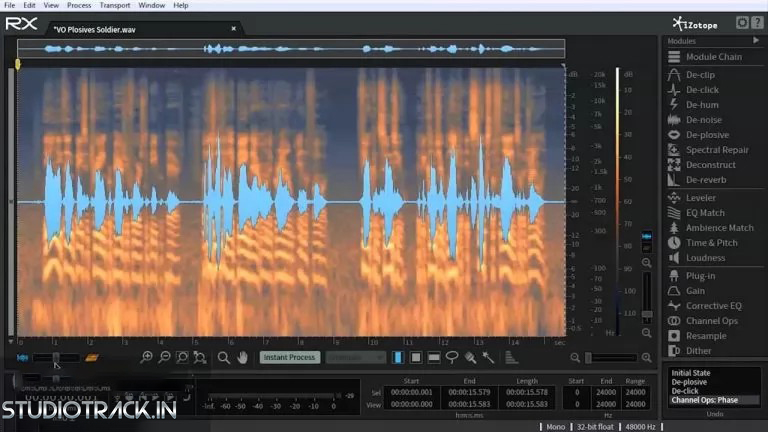Open the Transport menu

(x=115, y=5)
